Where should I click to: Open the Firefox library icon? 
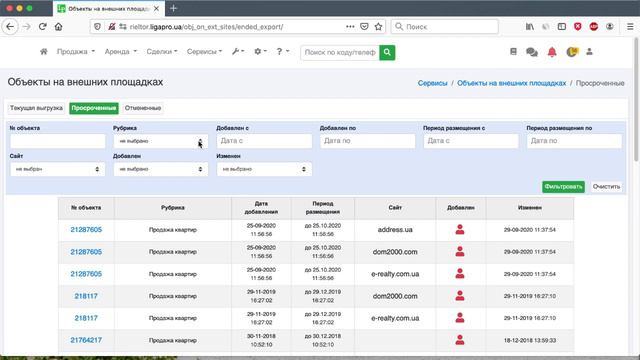tap(530, 27)
